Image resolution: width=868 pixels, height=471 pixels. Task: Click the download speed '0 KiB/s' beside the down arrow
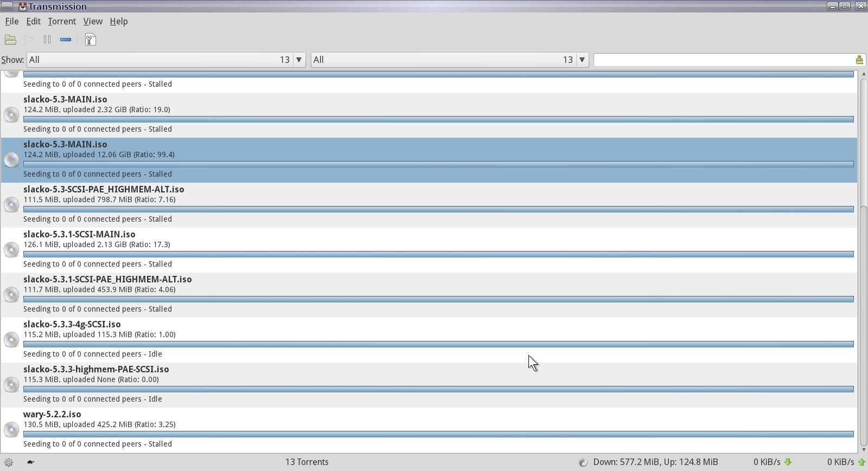[x=767, y=462]
